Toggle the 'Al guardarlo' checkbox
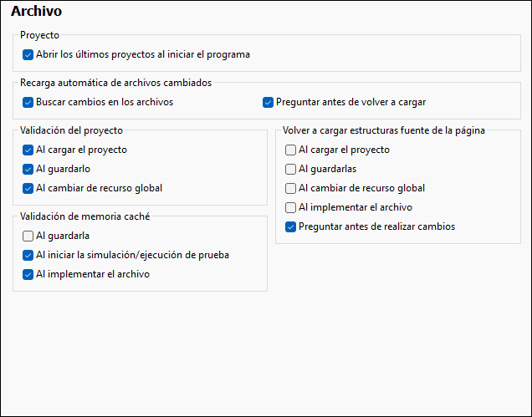The height and width of the screenshot is (417, 532). click(29, 169)
